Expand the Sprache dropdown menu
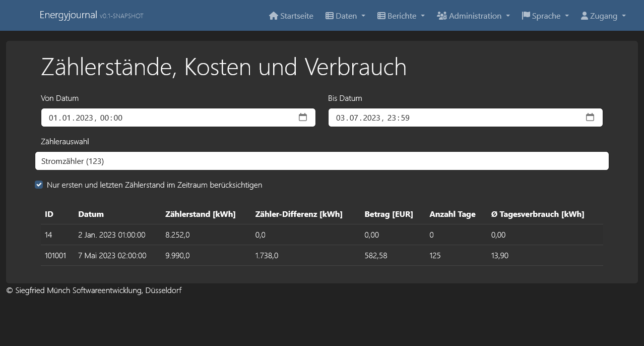This screenshot has width=644, height=346. pyautogui.click(x=545, y=16)
